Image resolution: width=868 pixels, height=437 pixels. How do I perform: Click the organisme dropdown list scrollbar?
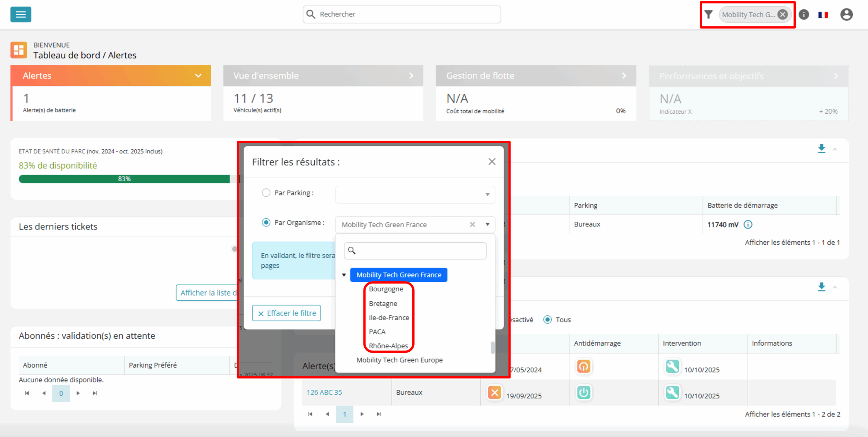pyautogui.click(x=492, y=348)
